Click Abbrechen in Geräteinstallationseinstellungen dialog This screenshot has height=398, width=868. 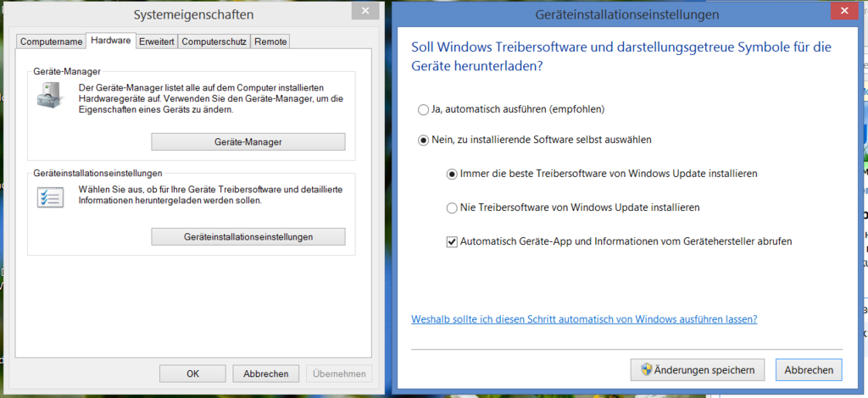pyautogui.click(x=809, y=370)
